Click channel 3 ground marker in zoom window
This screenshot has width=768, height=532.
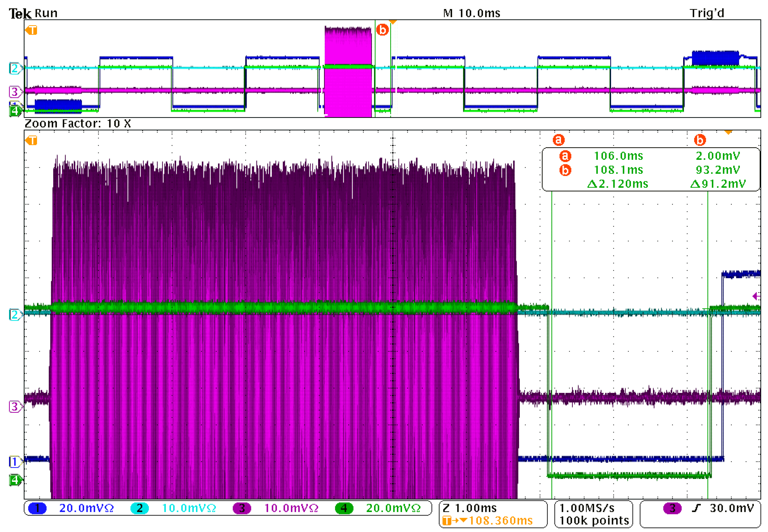point(15,406)
